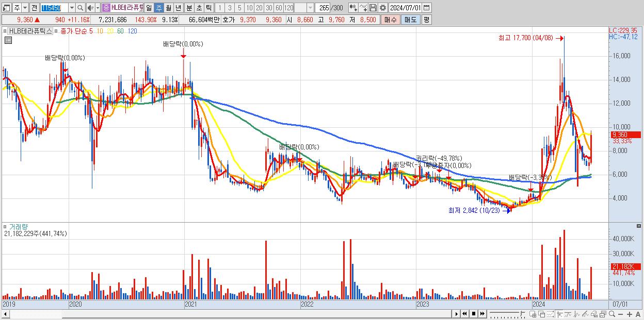
Task: Select the 20 moving average yellow legend
Action: [110, 31]
